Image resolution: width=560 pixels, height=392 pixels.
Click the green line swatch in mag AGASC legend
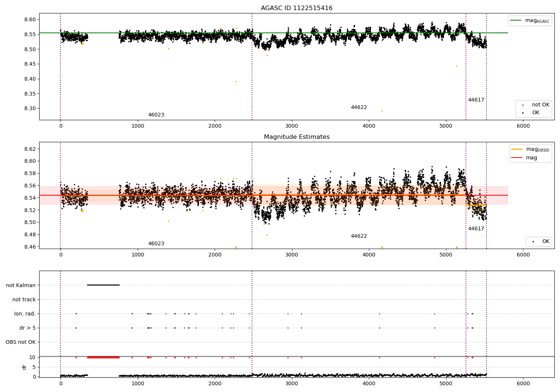(516, 21)
